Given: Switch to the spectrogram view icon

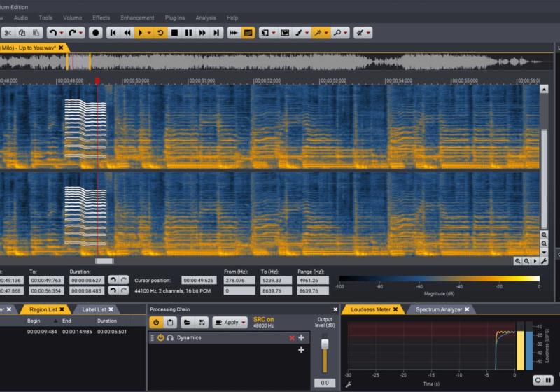Looking at the screenshot, I should (248, 32).
